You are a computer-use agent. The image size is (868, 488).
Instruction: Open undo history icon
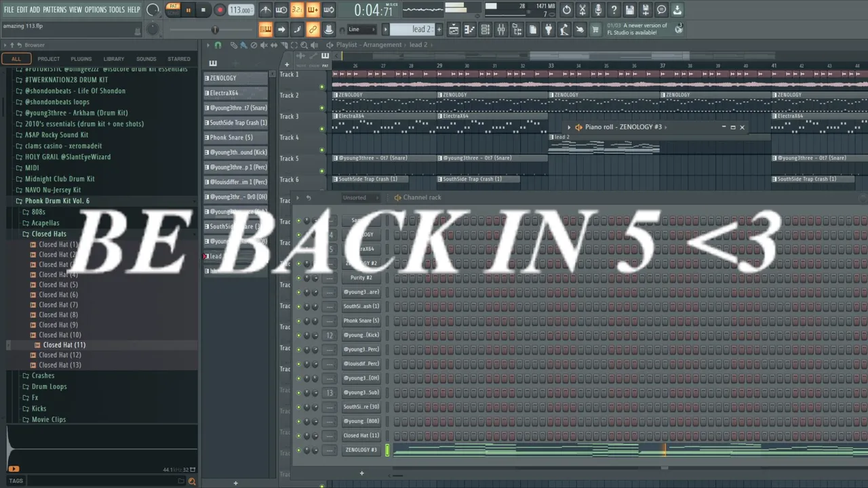tap(567, 10)
